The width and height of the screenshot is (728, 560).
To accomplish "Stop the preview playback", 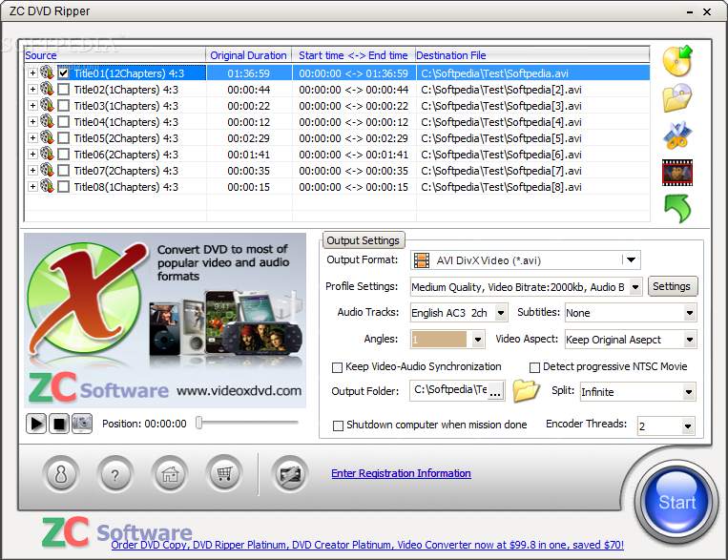I will pyautogui.click(x=59, y=424).
